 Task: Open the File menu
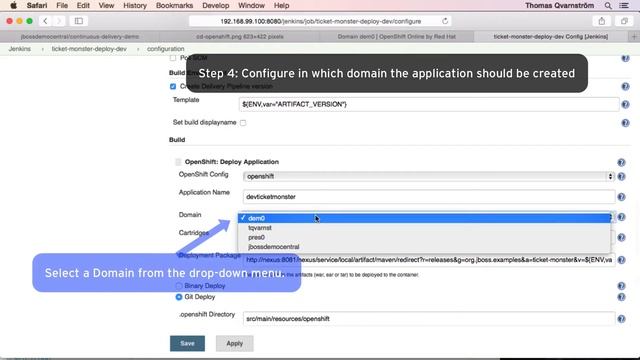62,6
